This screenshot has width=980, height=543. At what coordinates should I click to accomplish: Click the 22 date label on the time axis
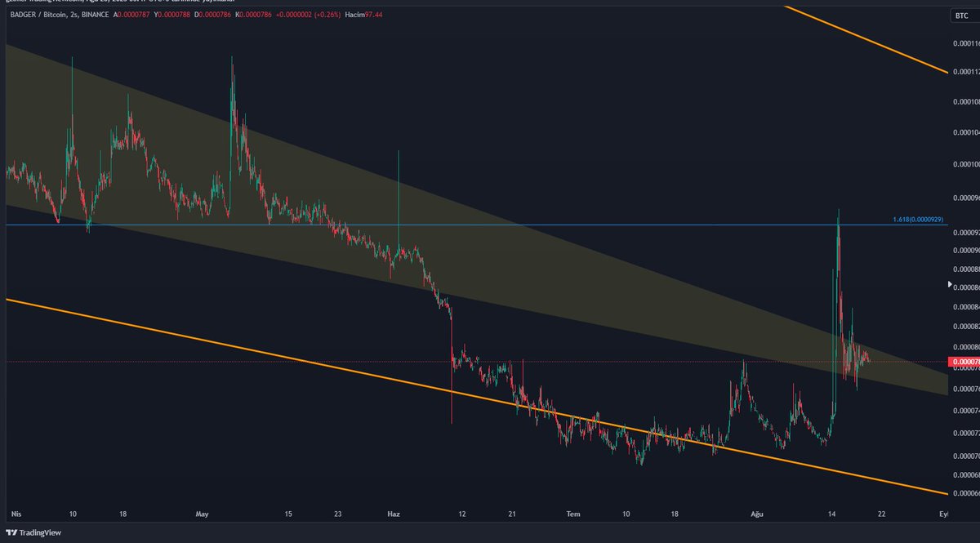(881, 514)
